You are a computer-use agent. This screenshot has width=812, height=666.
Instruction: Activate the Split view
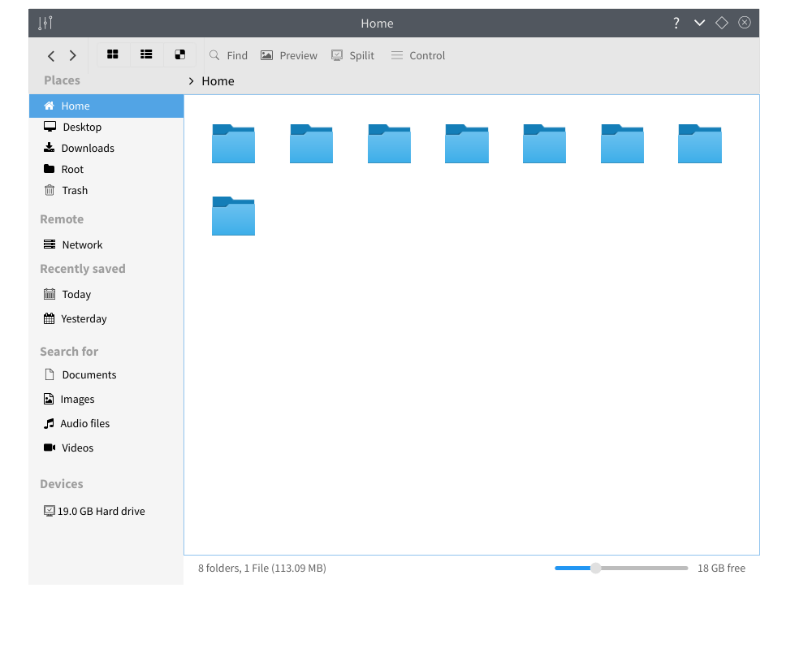[x=352, y=55]
